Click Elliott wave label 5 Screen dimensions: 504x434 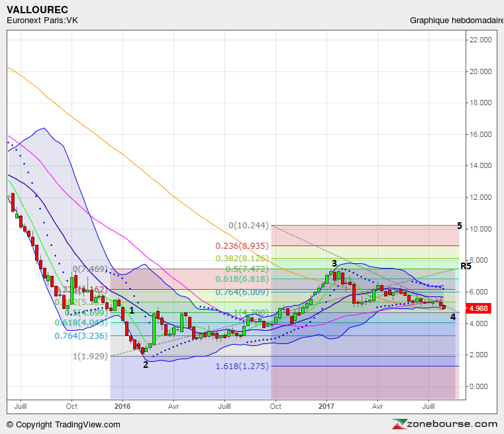[460, 226]
